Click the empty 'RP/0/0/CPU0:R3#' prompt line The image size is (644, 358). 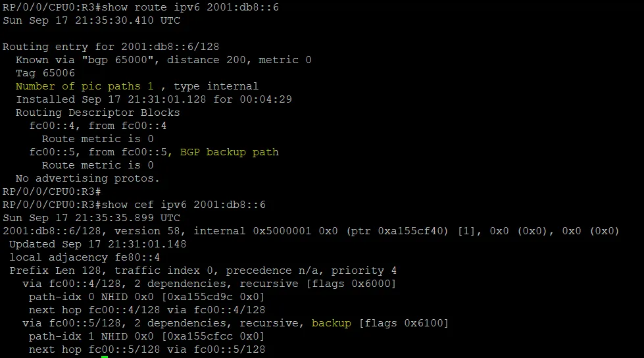pyautogui.click(x=52, y=192)
